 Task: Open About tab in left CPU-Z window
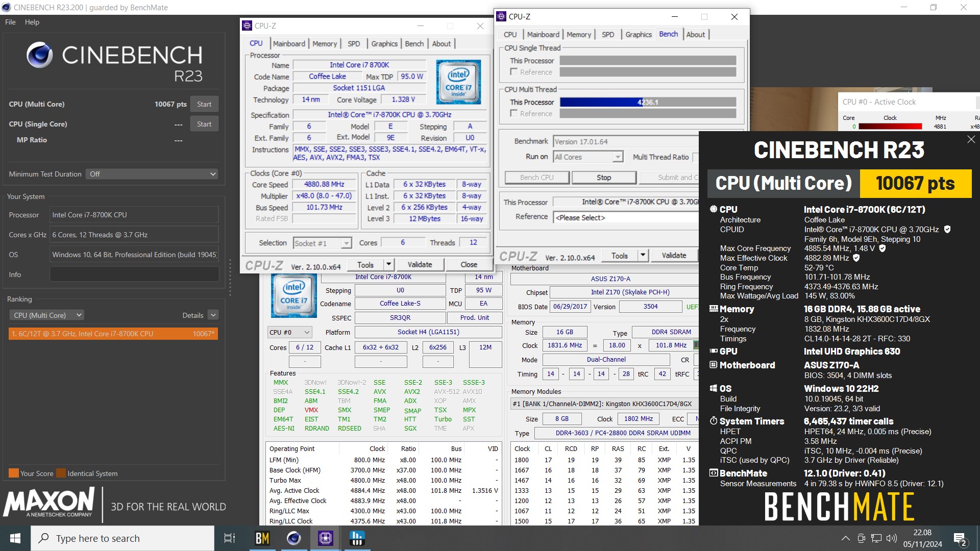point(442,44)
